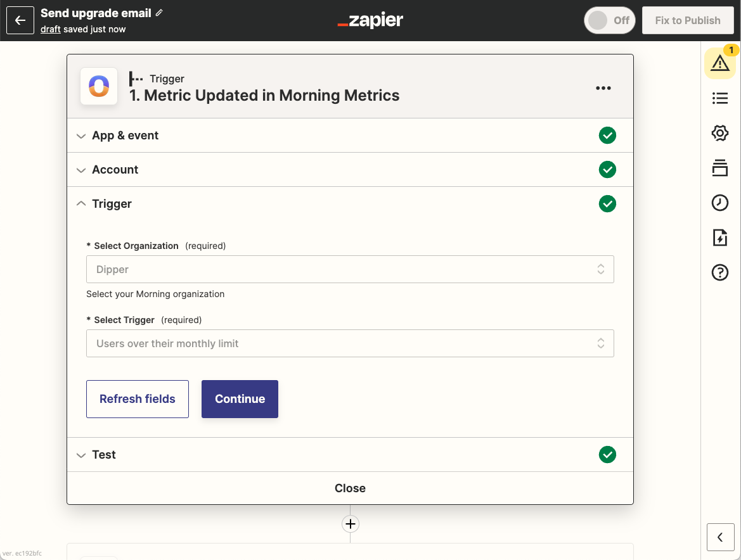Open Zap settings gear icon
The height and width of the screenshot is (560, 741).
click(719, 133)
